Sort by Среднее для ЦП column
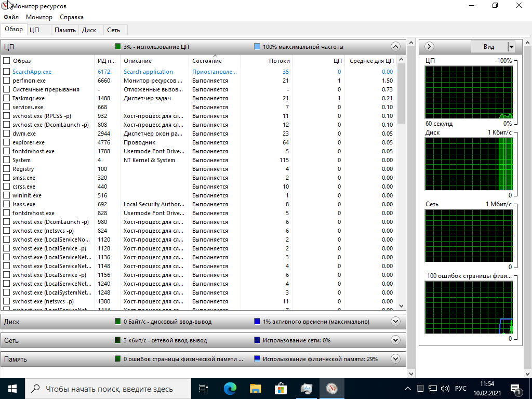532x399 pixels. 370,61
